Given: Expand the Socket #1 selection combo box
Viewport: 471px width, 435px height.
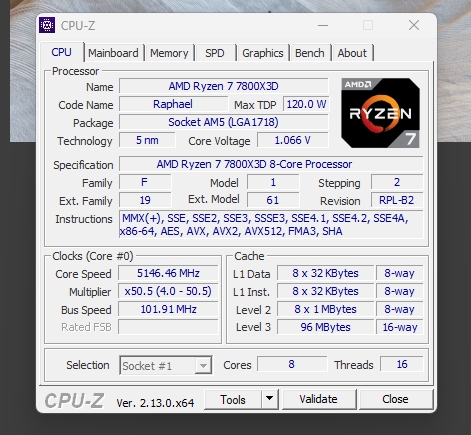Looking at the screenshot, I should 166,365.
